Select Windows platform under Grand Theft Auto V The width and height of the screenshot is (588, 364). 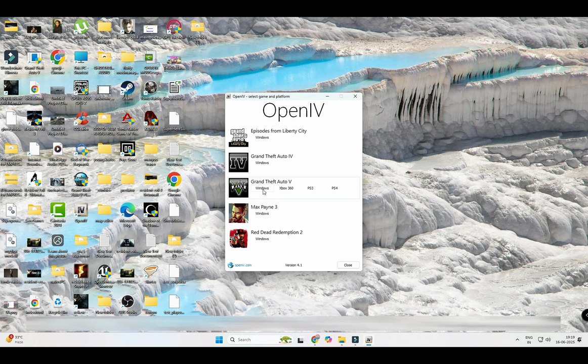pos(262,189)
